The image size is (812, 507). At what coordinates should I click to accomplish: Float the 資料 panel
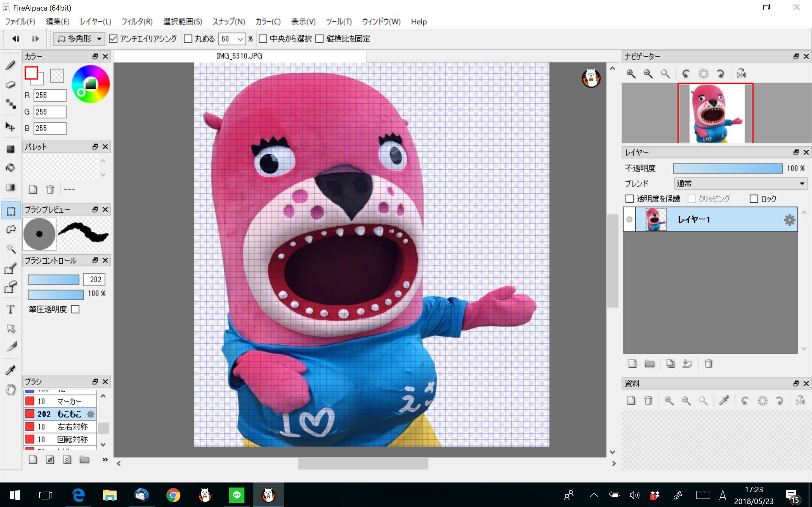coord(796,383)
